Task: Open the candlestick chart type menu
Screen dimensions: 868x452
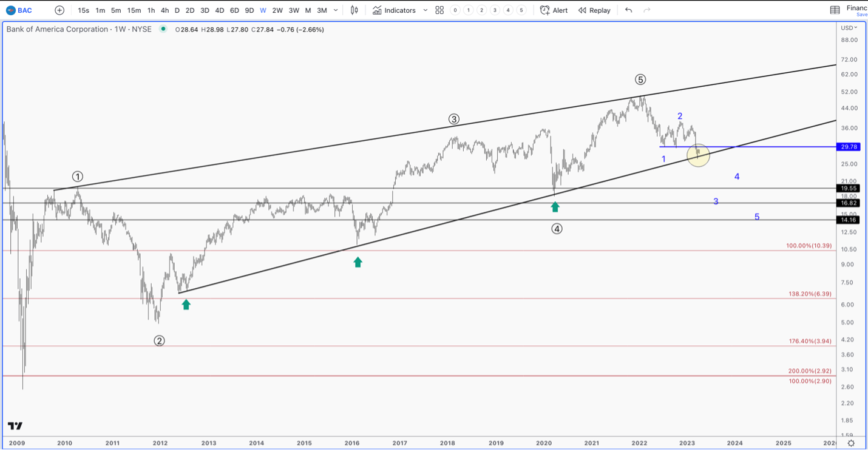Action: point(354,10)
